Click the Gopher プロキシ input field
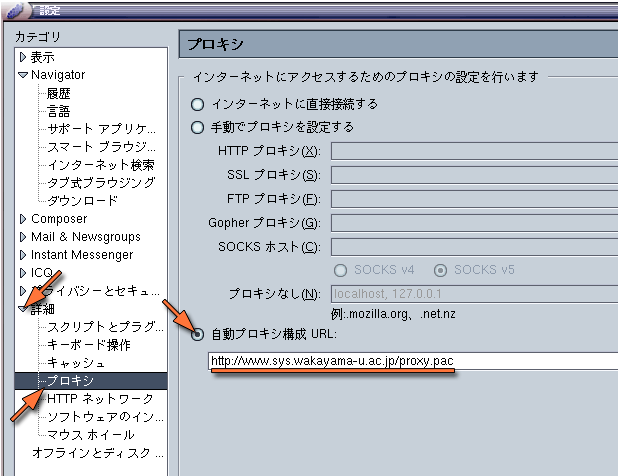Screen dimensions: 618x476 [475, 223]
